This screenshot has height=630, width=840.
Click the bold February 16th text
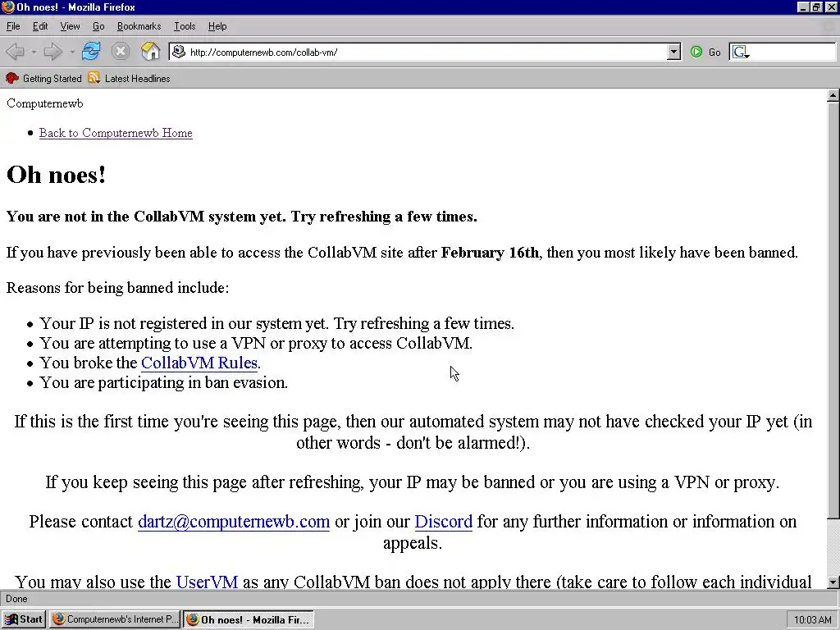pyautogui.click(x=490, y=253)
